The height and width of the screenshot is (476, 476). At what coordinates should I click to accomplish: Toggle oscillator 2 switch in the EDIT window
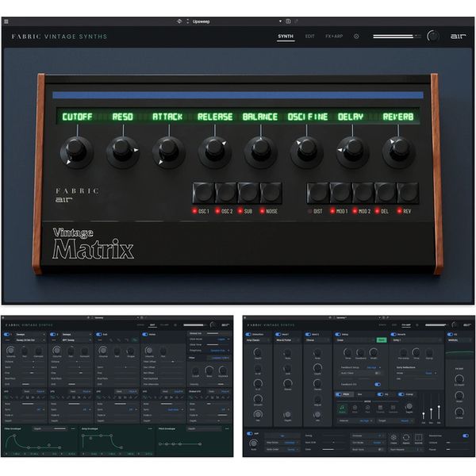click(53, 335)
